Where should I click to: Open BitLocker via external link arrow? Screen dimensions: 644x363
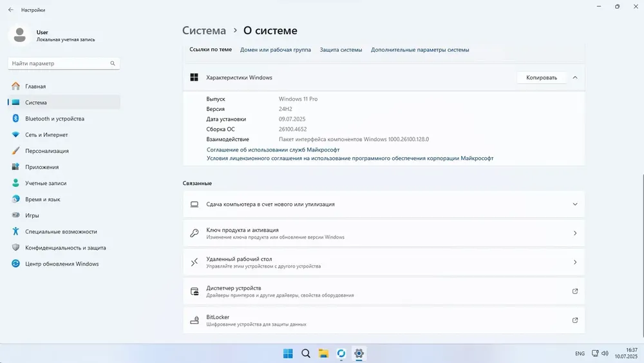575,320
